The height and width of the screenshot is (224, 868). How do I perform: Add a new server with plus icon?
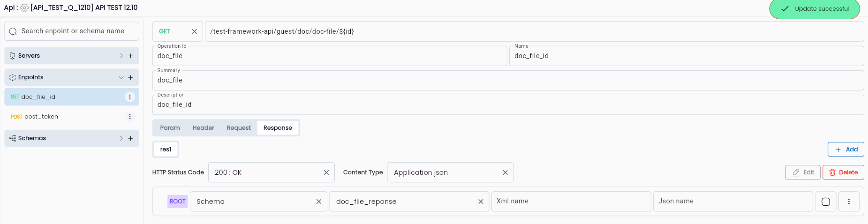point(131,56)
